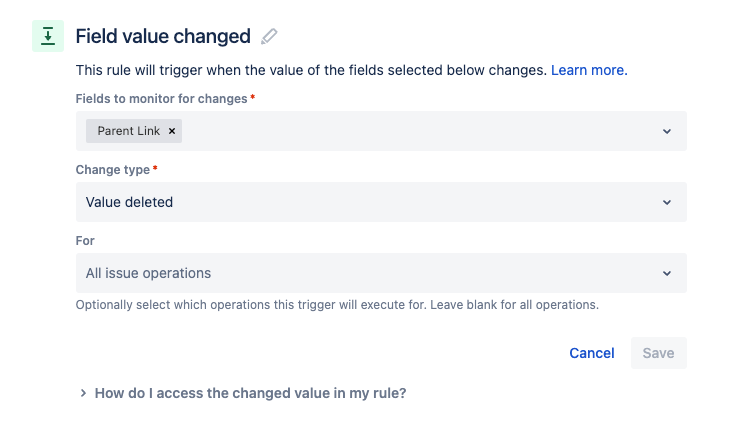Open the For operations dropdown chevron
Viewport: 743px width, 446px height.
(667, 273)
